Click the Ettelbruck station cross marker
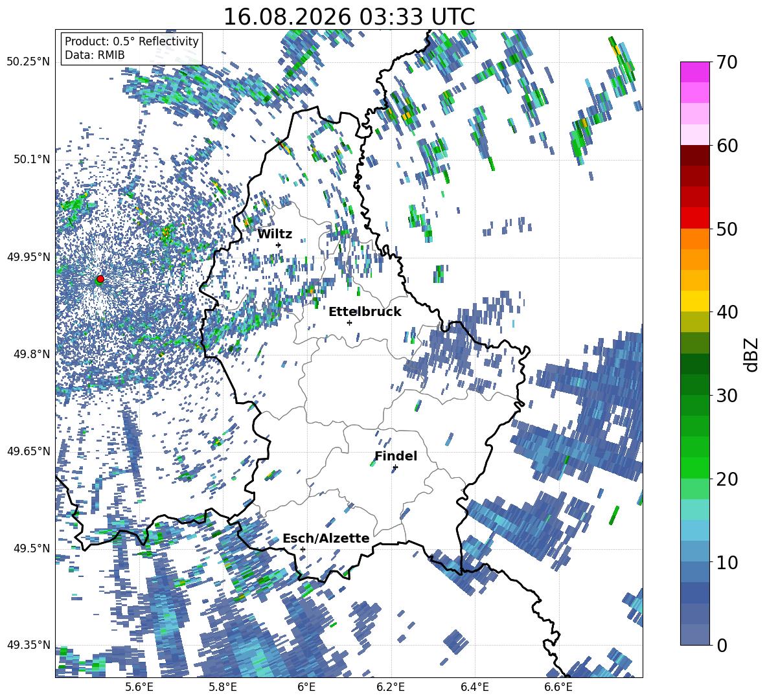 point(349,322)
